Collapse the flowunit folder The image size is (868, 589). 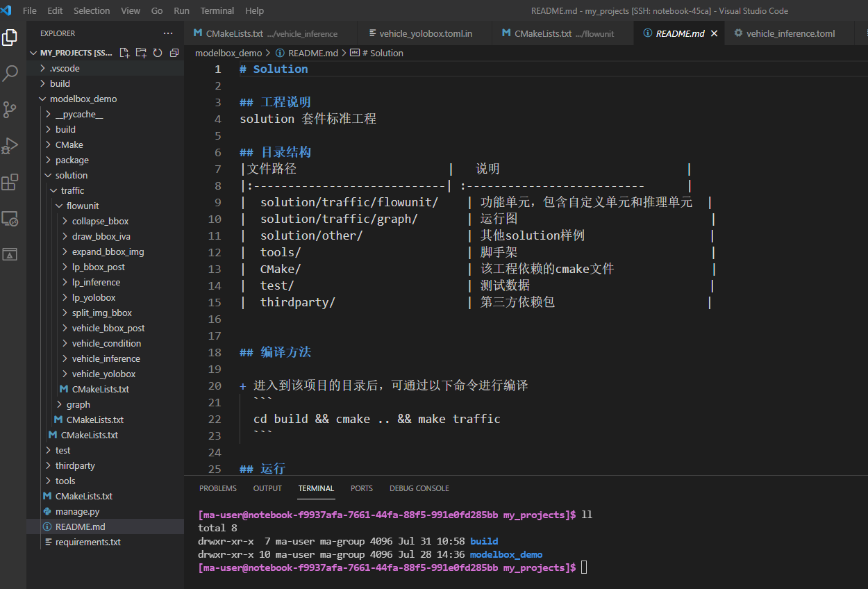point(82,206)
